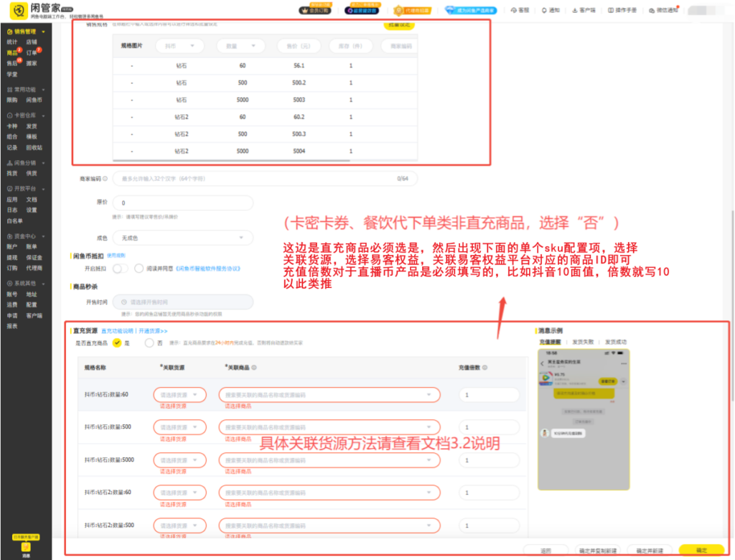Open the 数量 spec header dropdown
Viewport: 735px width, 560px height.
click(x=241, y=46)
